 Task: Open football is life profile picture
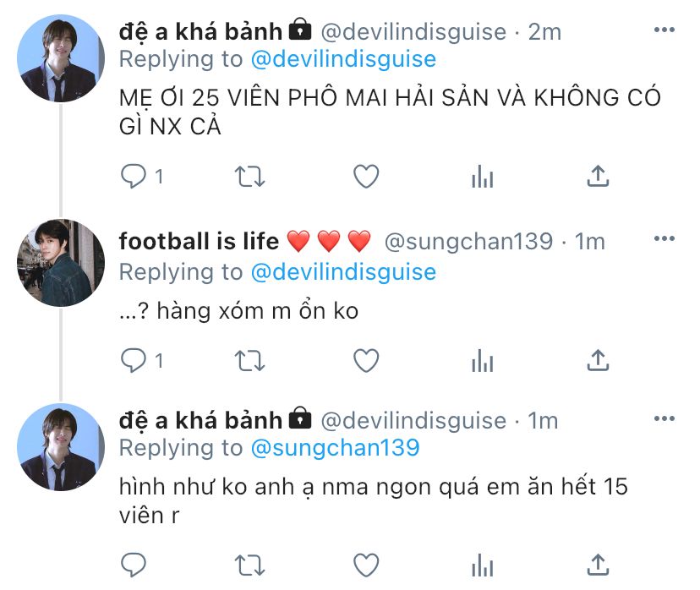pyautogui.click(x=61, y=262)
